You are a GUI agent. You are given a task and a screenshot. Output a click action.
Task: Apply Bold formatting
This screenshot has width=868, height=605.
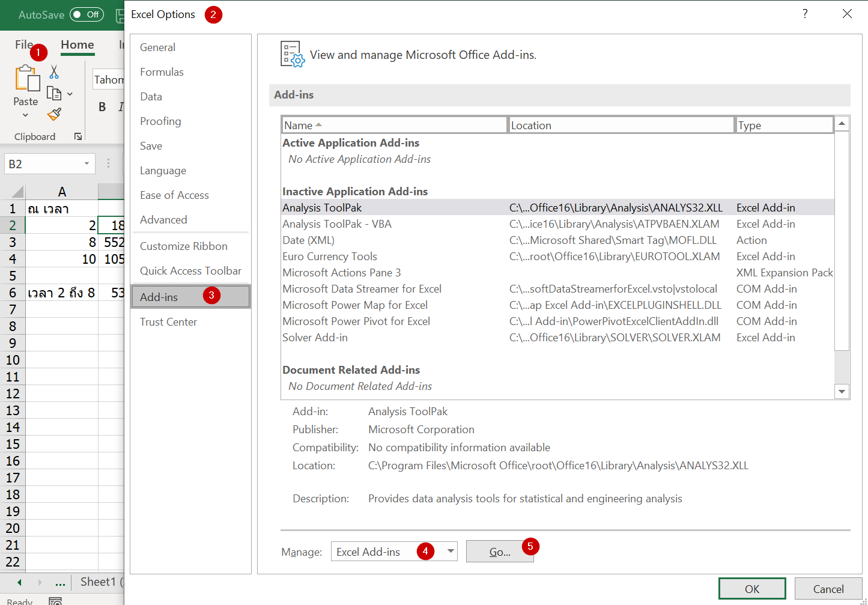click(102, 106)
